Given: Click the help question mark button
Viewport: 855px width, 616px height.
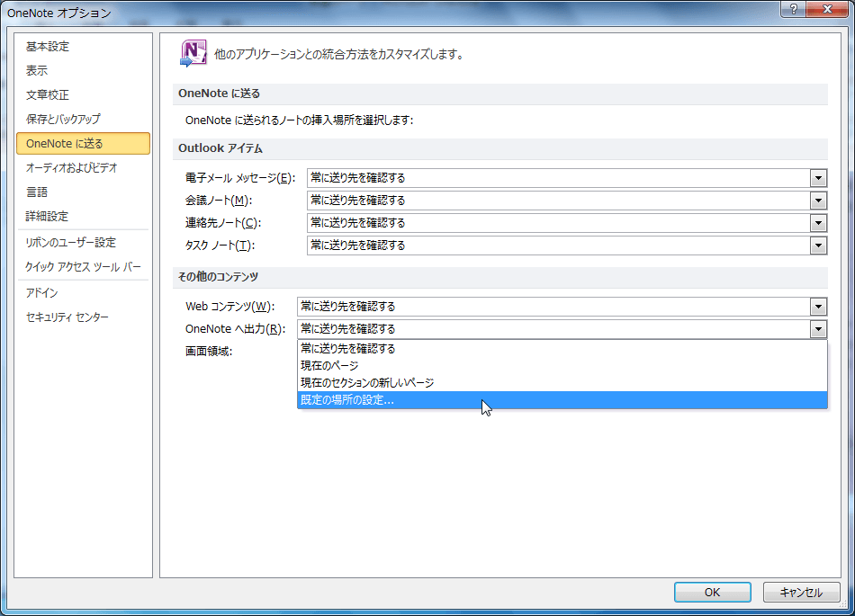Looking at the screenshot, I should click(x=794, y=9).
